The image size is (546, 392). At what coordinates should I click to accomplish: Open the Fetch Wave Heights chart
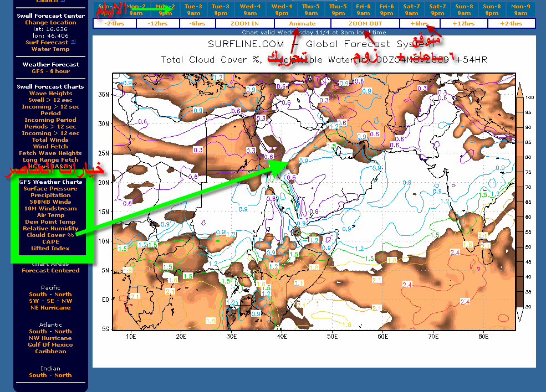tap(50, 153)
